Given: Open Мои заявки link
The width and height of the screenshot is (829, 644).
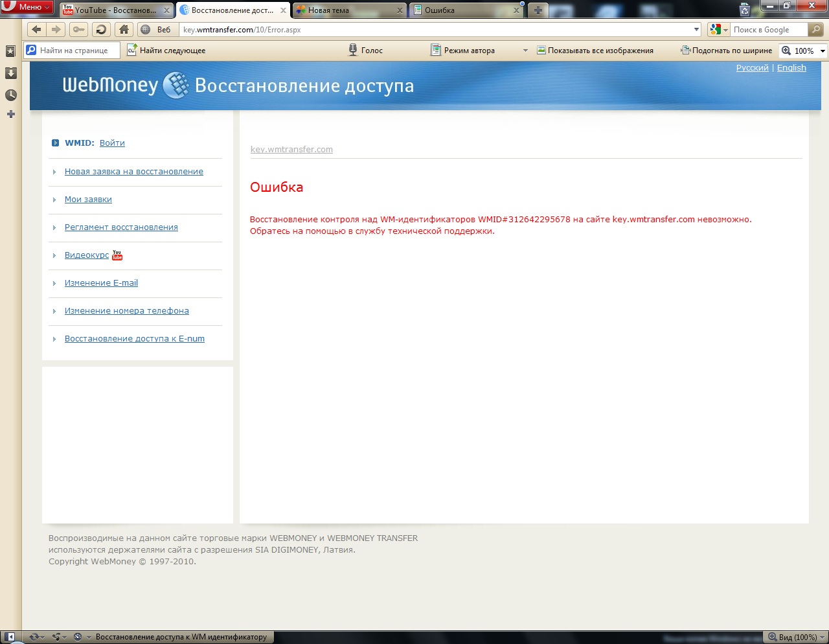Looking at the screenshot, I should [88, 200].
